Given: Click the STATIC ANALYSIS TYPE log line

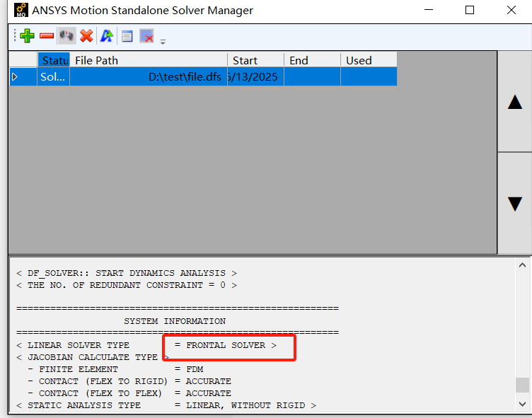Looking at the screenshot, I should click(x=166, y=405).
